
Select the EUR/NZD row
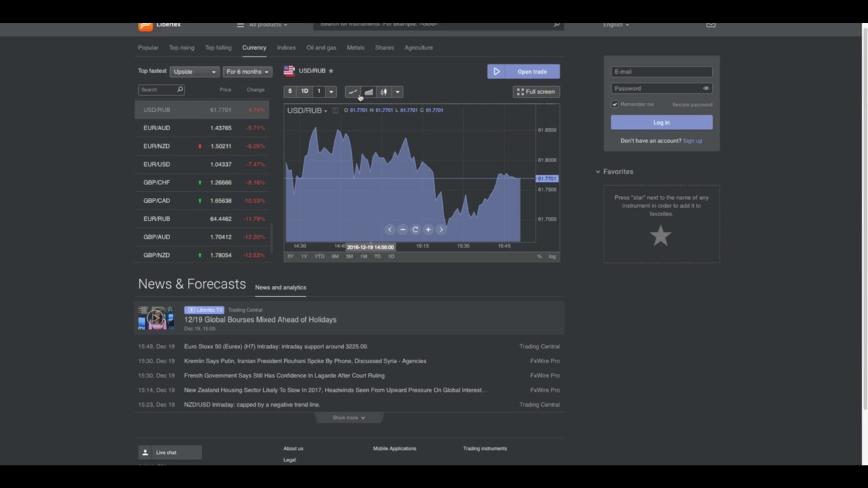coord(202,146)
